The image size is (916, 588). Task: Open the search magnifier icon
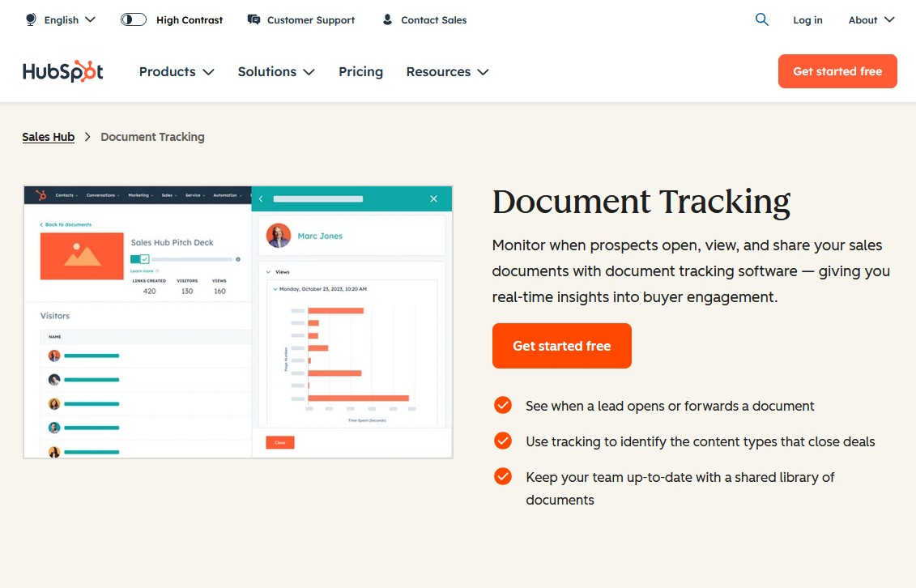[x=762, y=19]
